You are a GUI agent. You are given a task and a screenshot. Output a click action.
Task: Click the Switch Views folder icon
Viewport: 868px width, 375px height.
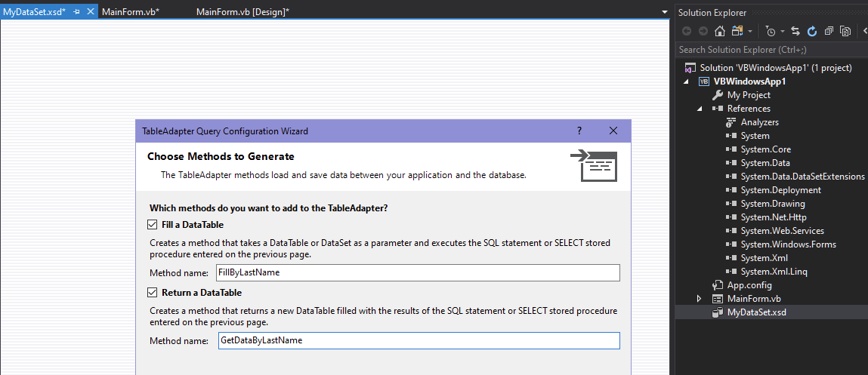pos(737,31)
